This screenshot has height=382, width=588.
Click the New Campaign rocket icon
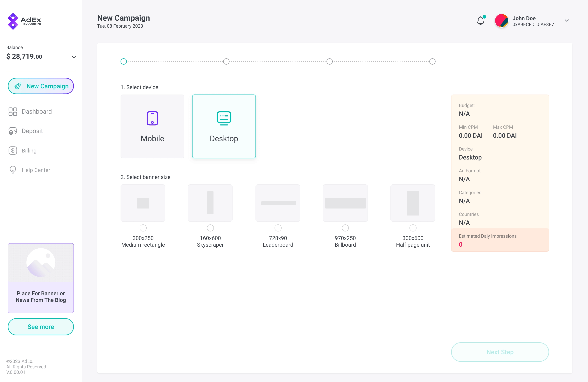click(x=17, y=86)
